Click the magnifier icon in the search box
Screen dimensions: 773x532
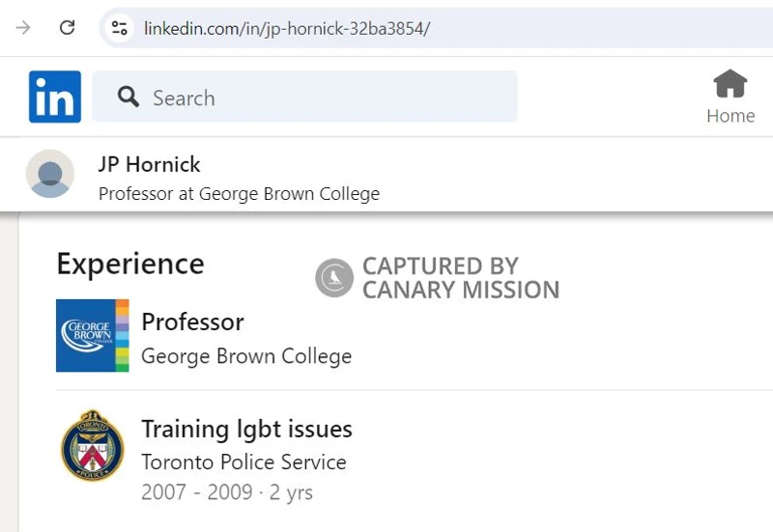click(129, 97)
